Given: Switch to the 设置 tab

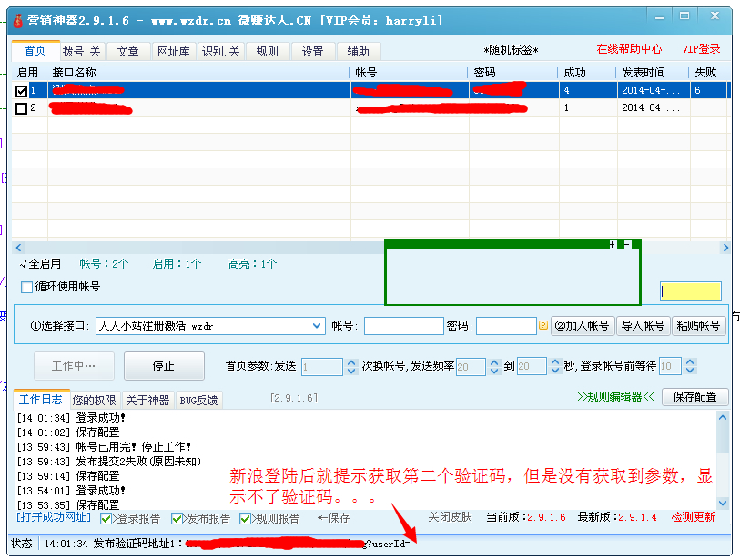Looking at the screenshot, I should (310, 52).
